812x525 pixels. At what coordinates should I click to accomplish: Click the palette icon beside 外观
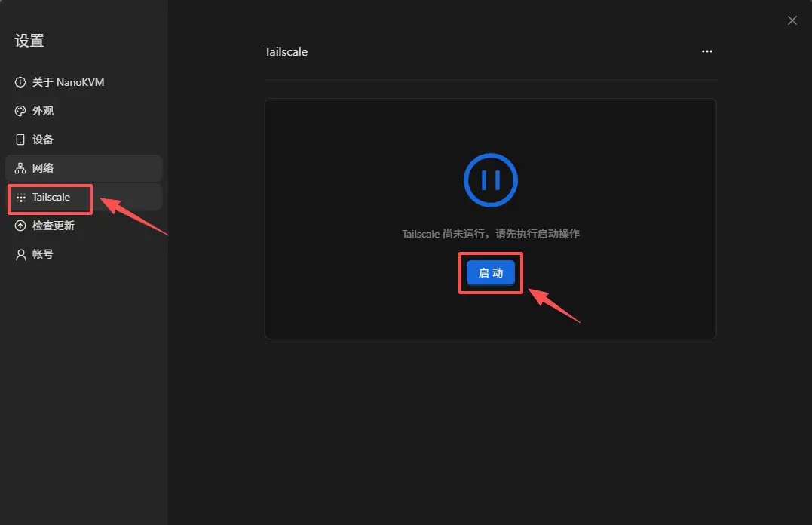click(x=20, y=111)
